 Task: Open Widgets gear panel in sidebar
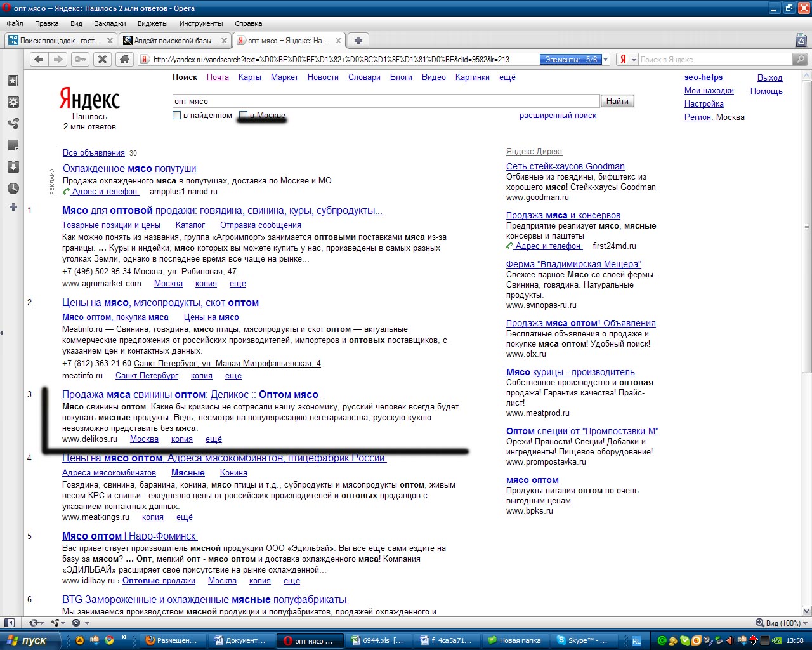pos(13,102)
